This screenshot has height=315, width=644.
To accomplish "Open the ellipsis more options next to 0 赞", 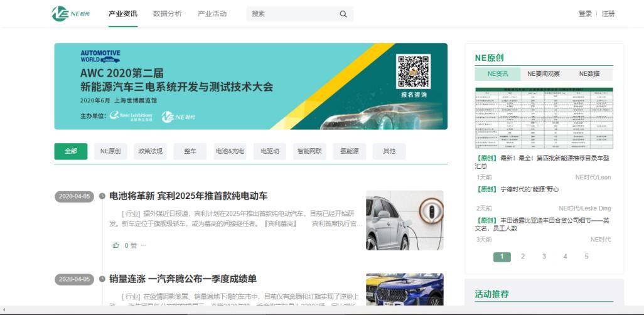I will coord(143,245).
